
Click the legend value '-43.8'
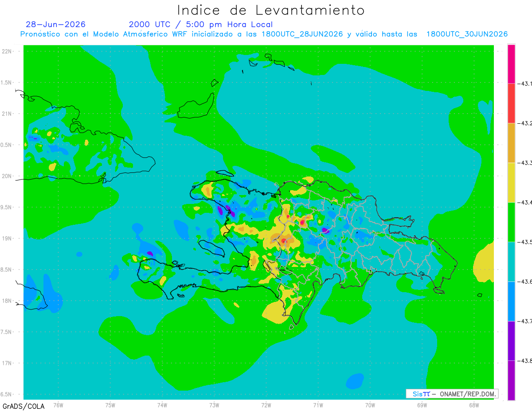[x=524, y=361]
